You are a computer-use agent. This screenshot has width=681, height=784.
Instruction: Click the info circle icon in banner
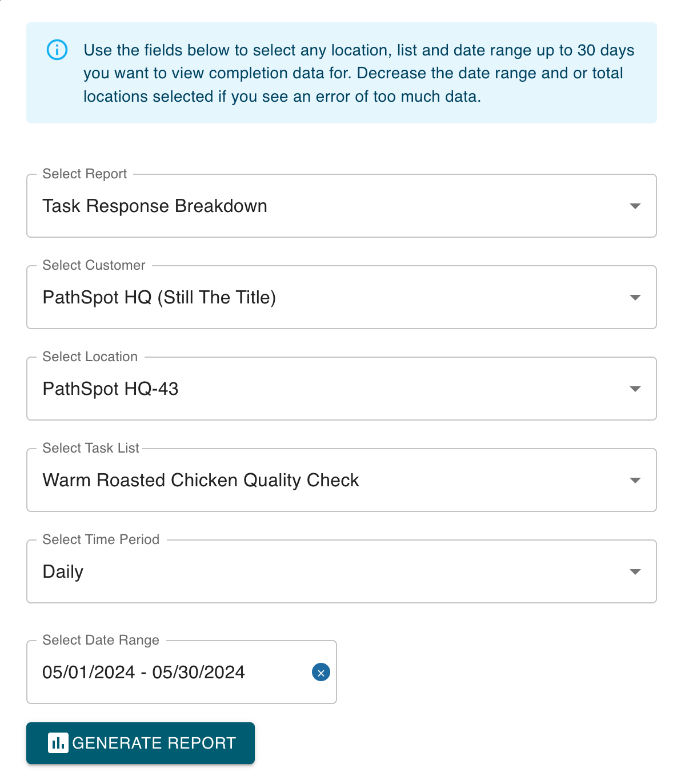tap(57, 50)
